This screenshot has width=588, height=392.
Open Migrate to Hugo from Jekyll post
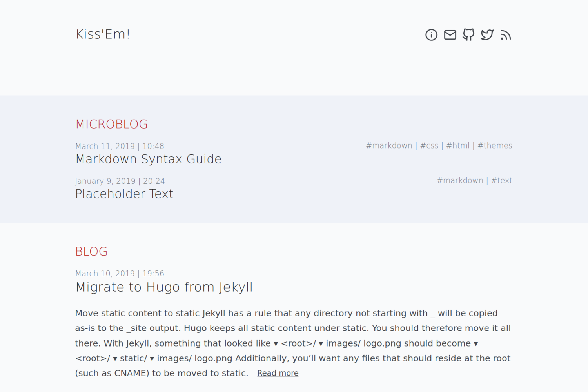tap(164, 287)
